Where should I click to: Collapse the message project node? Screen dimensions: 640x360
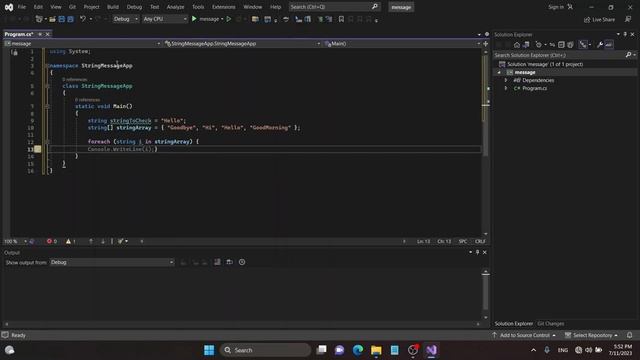(499, 72)
